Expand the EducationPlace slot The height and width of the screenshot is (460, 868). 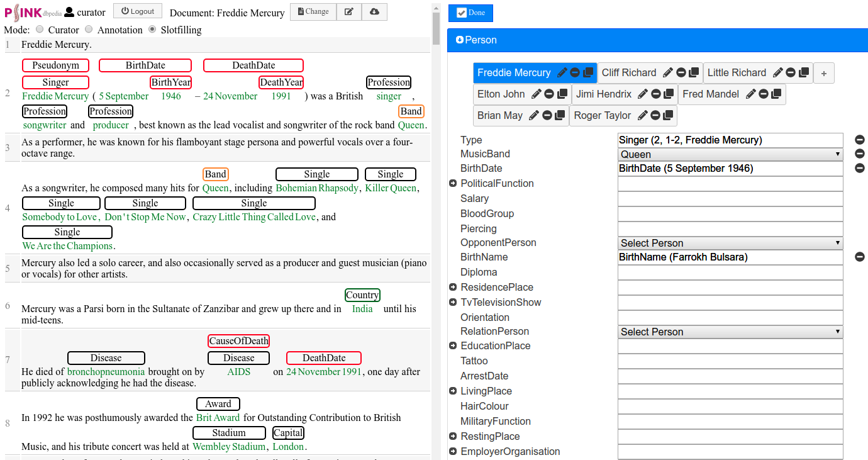pyautogui.click(x=453, y=345)
